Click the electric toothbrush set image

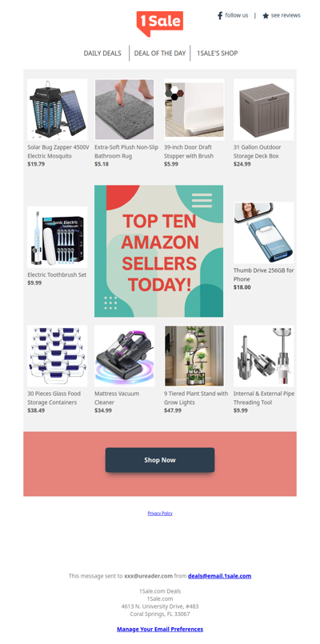(57, 237)
